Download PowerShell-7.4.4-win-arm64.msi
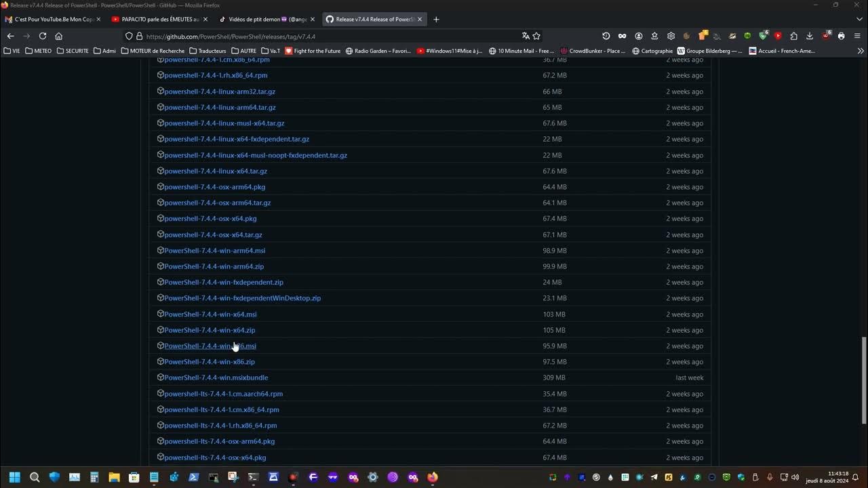868x488 pixels. 214,251
